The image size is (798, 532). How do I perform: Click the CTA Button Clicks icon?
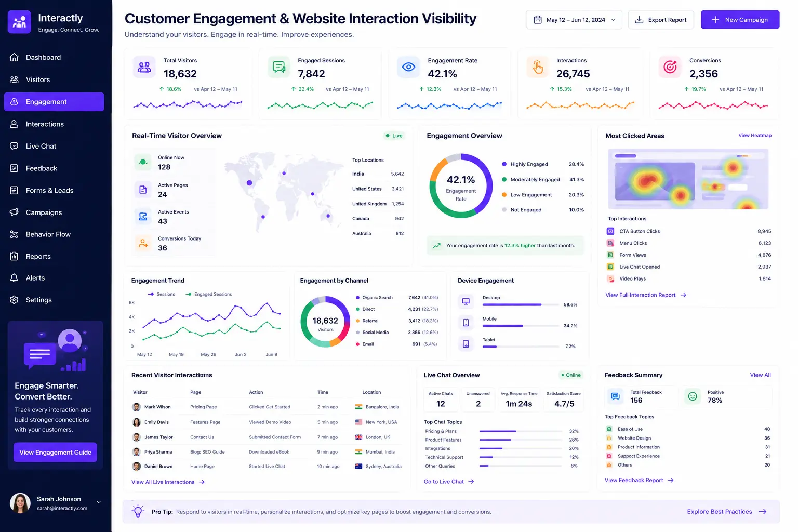point(610,231)
